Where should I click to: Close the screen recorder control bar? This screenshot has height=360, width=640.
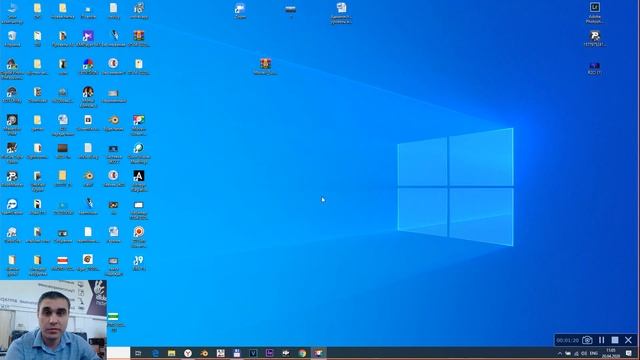(x=629, y=340)
